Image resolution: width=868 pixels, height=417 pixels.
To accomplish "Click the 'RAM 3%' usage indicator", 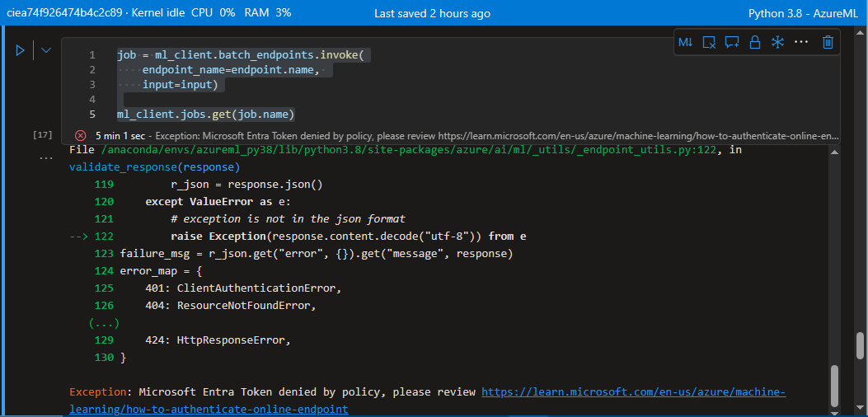I will [x=268, y=13].
